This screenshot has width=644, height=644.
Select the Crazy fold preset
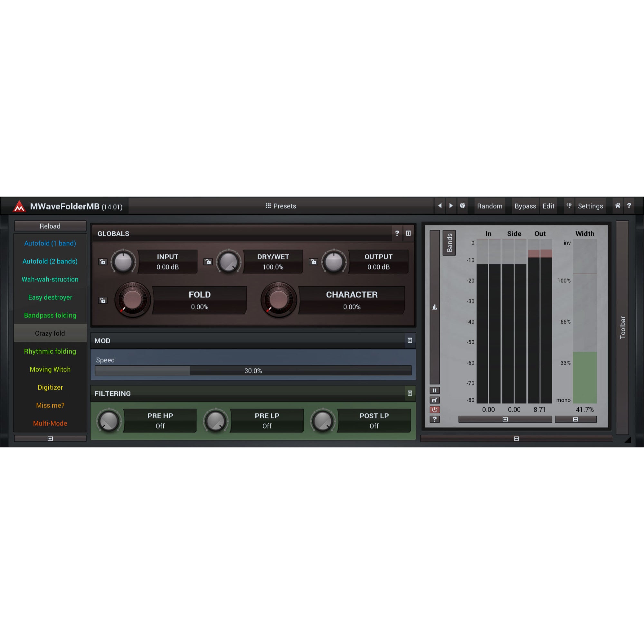click(x=50, y=333)
